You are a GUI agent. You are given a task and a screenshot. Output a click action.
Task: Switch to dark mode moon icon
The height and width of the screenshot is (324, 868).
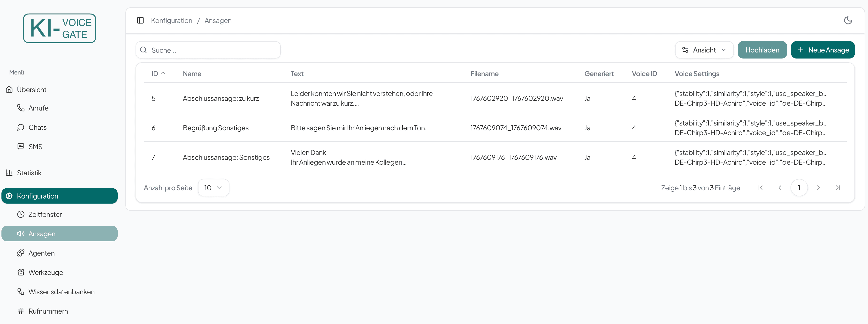(x=848, y=21)
